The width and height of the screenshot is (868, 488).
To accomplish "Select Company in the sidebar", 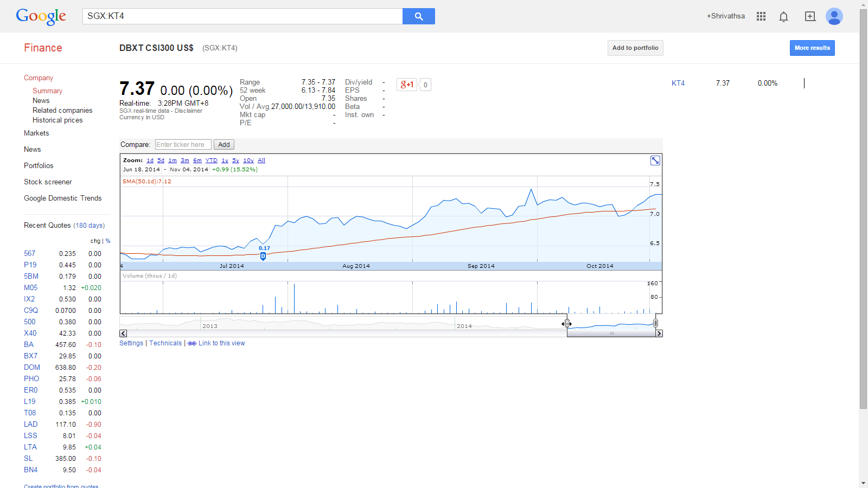I will [39, 78].
